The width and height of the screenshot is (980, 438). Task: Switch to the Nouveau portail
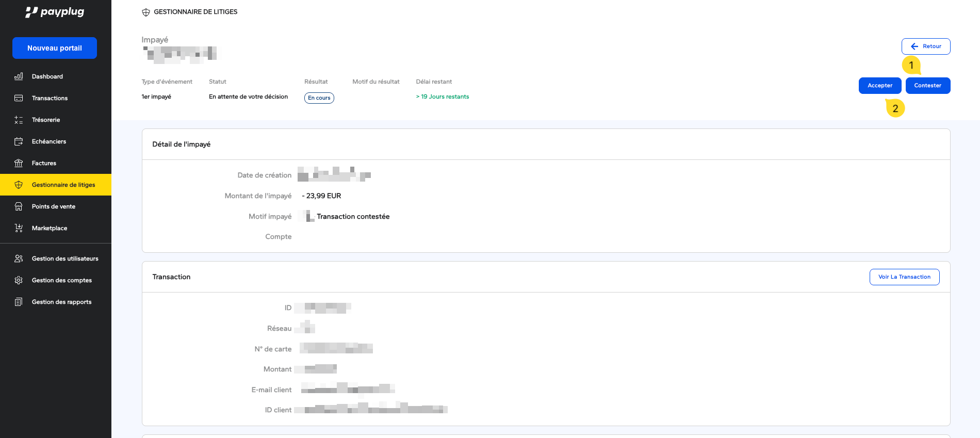click(x=55, y=48)
